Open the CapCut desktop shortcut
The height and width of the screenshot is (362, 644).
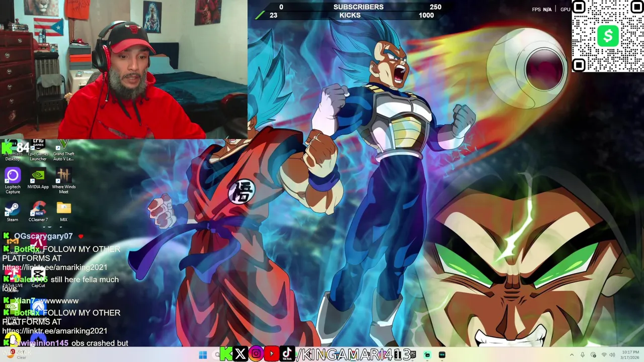pyautogui.click(x=38, y=278)
